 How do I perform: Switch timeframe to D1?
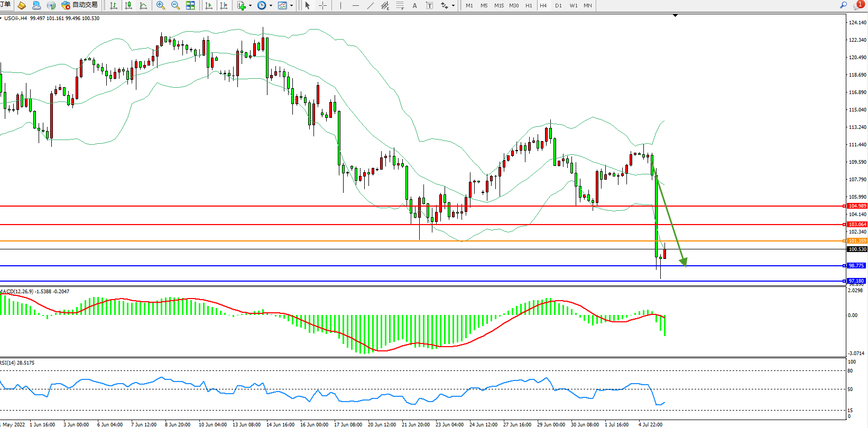(x=558, y=5)
